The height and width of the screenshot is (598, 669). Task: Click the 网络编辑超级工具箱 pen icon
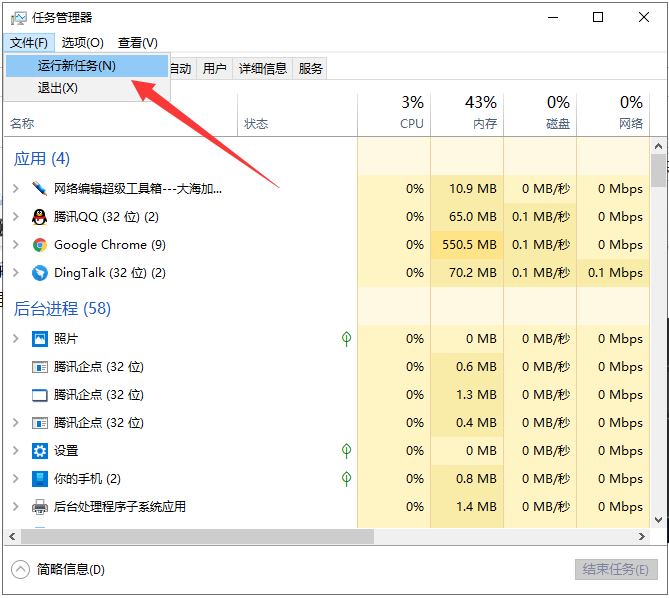tap(40, 189)
